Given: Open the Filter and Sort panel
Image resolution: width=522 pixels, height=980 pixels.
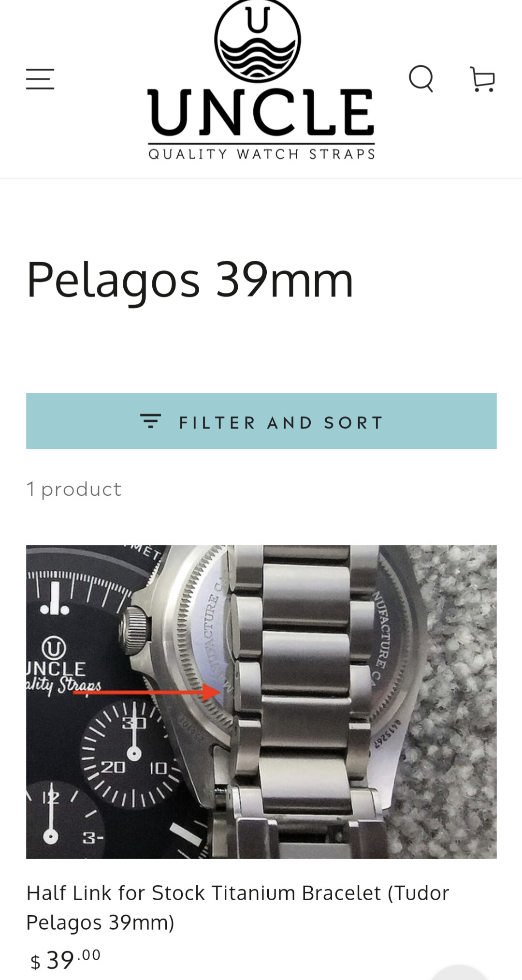Looking at the screenshot, I should tap(261, 421).
